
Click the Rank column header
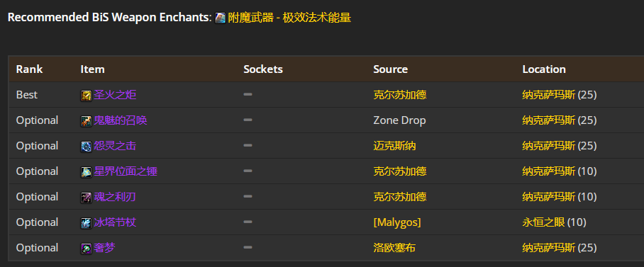tap(29, 69)
